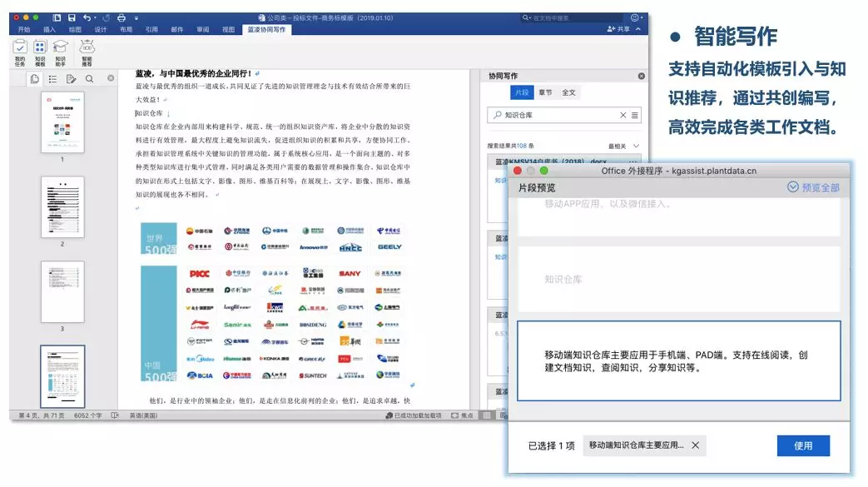Click the proofing icon in status bar
The width and height of the screenshot is (868, 487).
[x=115, y=415]
